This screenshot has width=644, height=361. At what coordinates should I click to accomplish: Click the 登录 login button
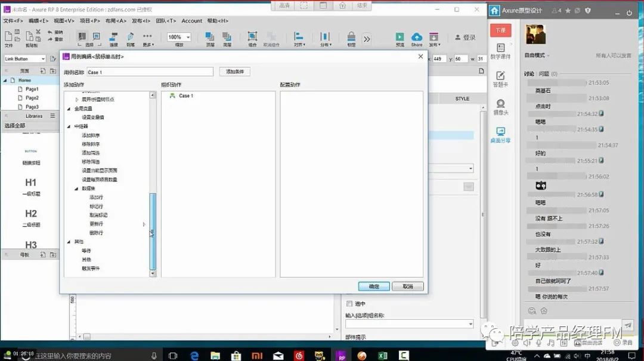(x=465, y=37)
